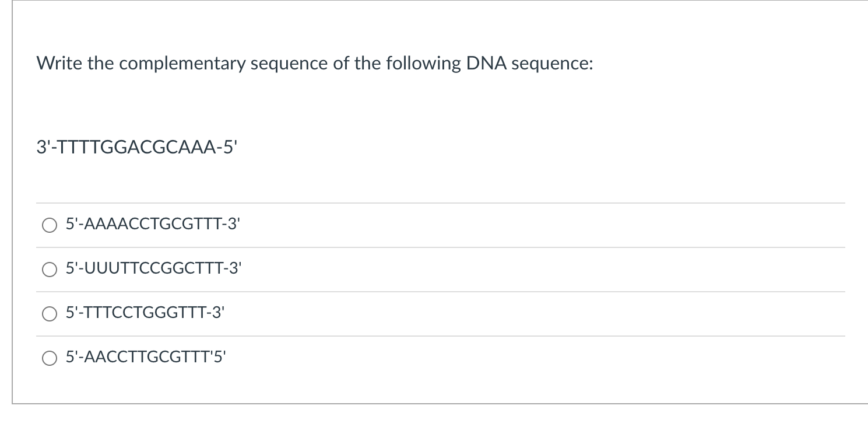Pick the radio button for 5'-AACCTTGCGTTT'5'

point(49,359)
